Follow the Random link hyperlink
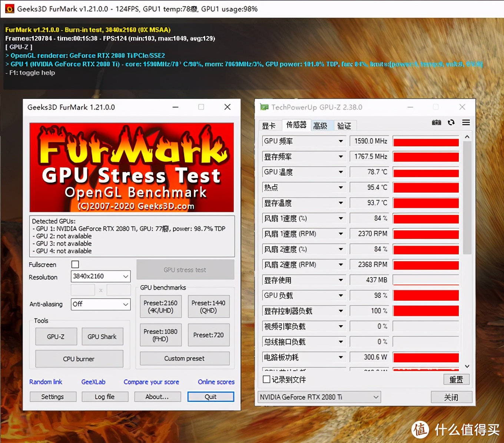The image size is (504, 443). click(x=46, y=382)
